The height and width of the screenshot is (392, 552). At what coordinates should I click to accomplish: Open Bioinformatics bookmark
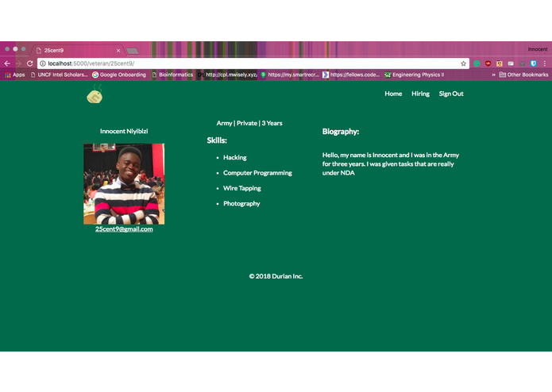click(x=172, y=75)
